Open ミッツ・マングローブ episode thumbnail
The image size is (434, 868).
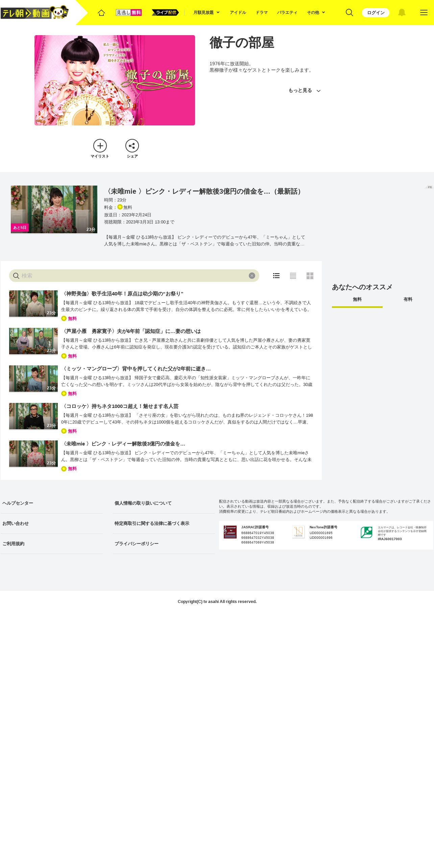tap(33, 379)
